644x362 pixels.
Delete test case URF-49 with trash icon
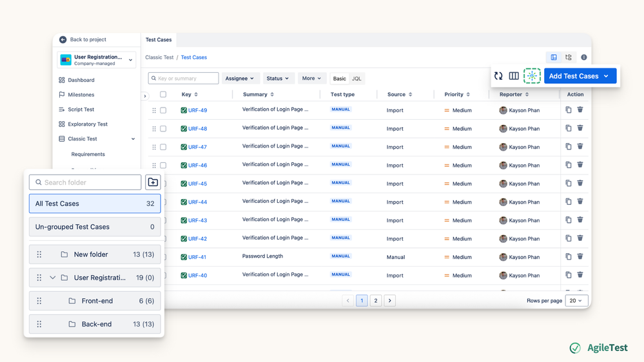coord(580,110)
